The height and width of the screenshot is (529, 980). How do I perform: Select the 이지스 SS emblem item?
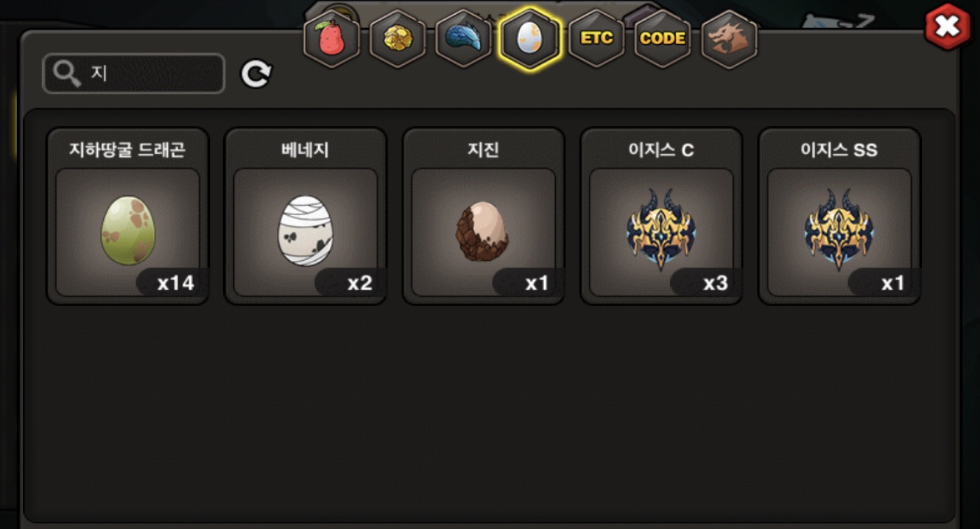(840, 231)
